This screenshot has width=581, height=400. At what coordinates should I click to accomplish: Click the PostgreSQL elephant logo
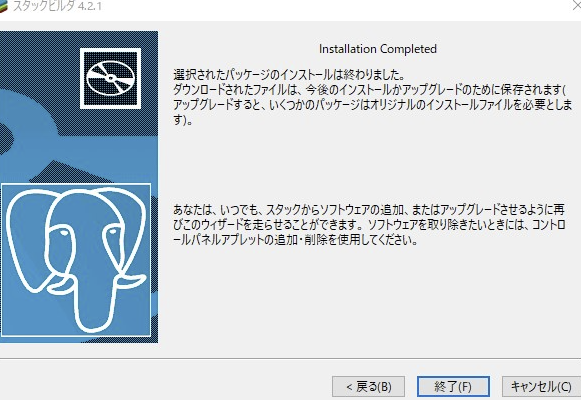[x=76, y=260]
